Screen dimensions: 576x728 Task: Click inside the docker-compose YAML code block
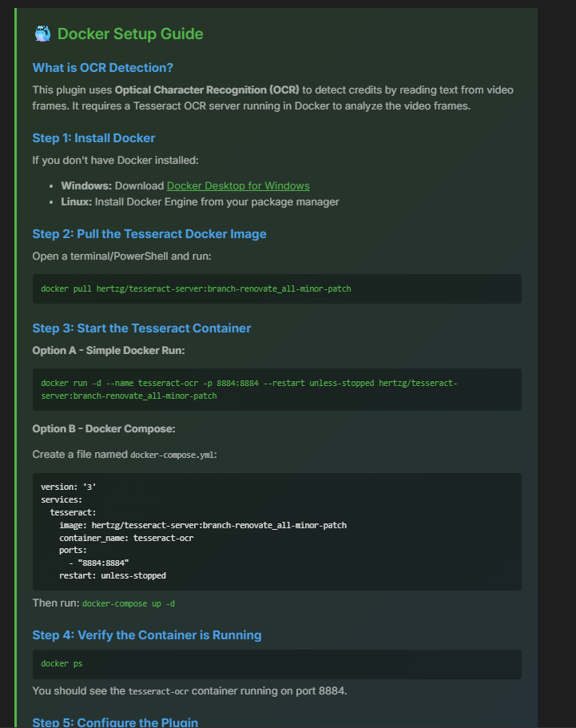(x=276, y=531)
